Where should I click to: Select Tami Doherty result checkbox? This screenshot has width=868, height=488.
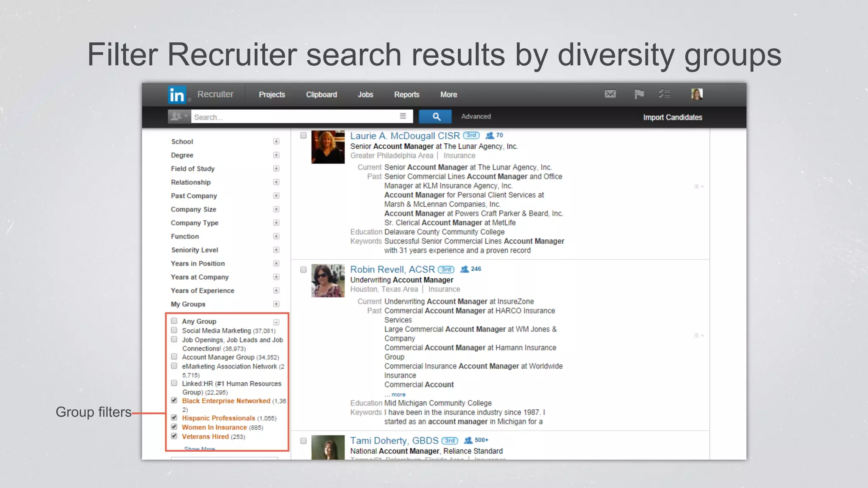303,441
